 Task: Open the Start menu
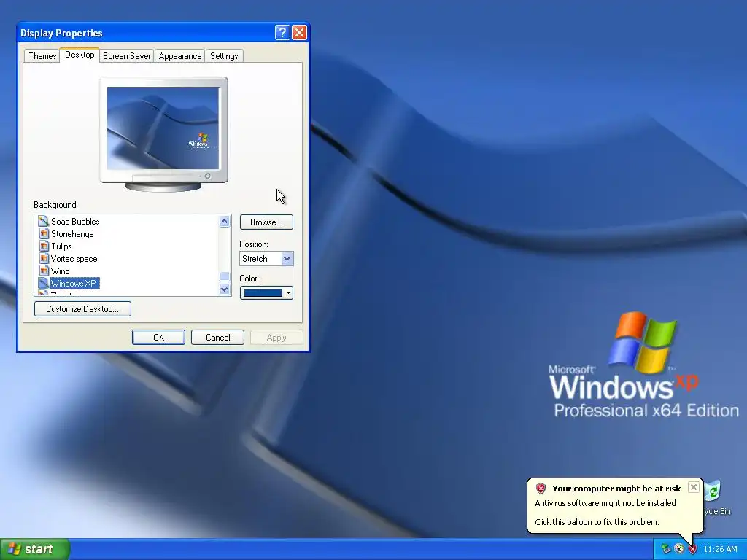[x=35, y=549]
